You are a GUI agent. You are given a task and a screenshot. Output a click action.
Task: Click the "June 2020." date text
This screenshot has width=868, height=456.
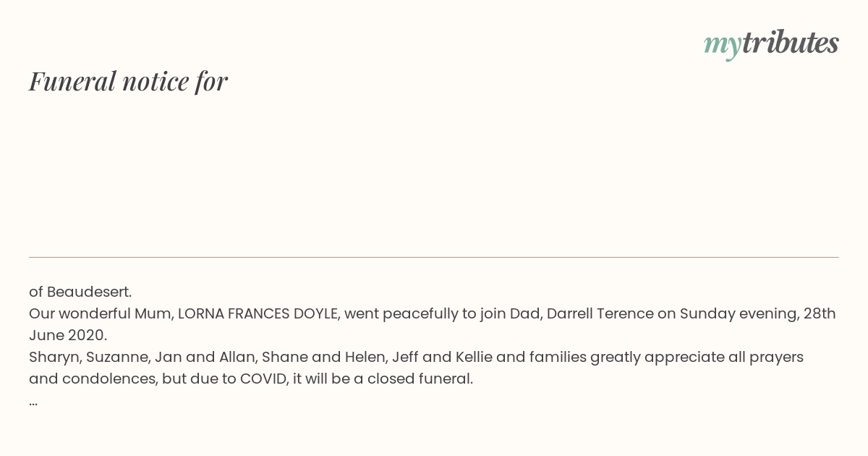[x=68, y=335]
